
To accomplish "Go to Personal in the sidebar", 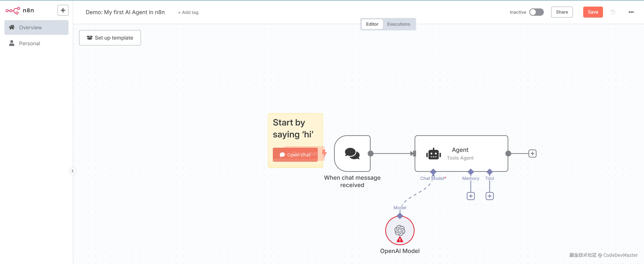I will (x=29, y=43).
